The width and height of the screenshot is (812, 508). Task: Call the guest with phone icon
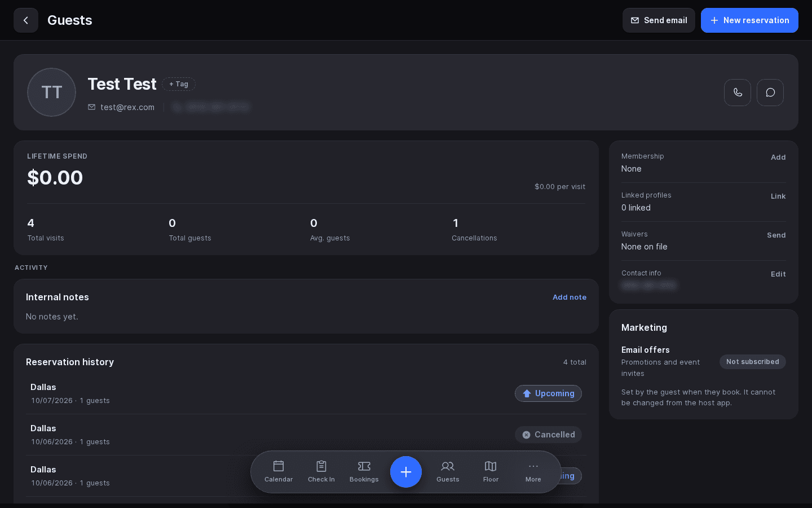(x=738, y=93)
